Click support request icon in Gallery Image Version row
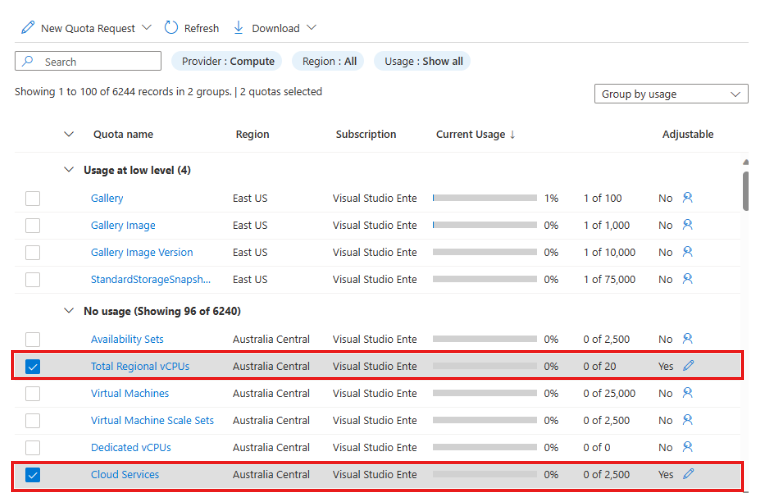757x493 pixels. (x=687, y=252)
